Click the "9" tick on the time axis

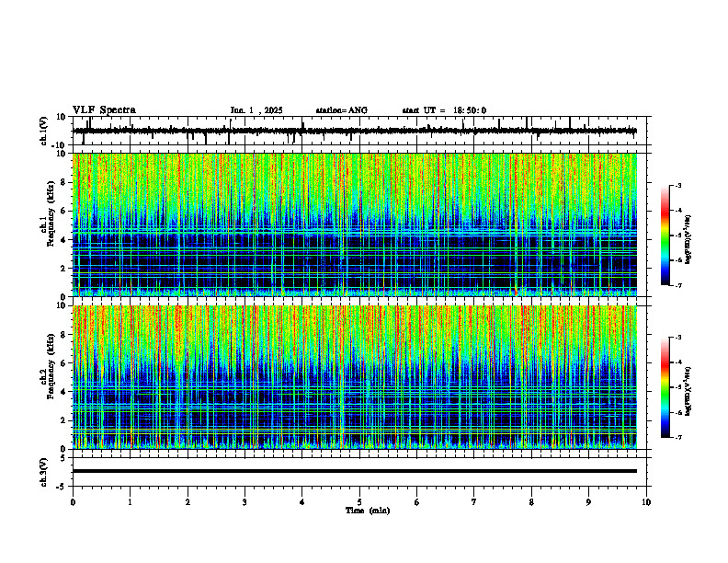click(588, 502)
